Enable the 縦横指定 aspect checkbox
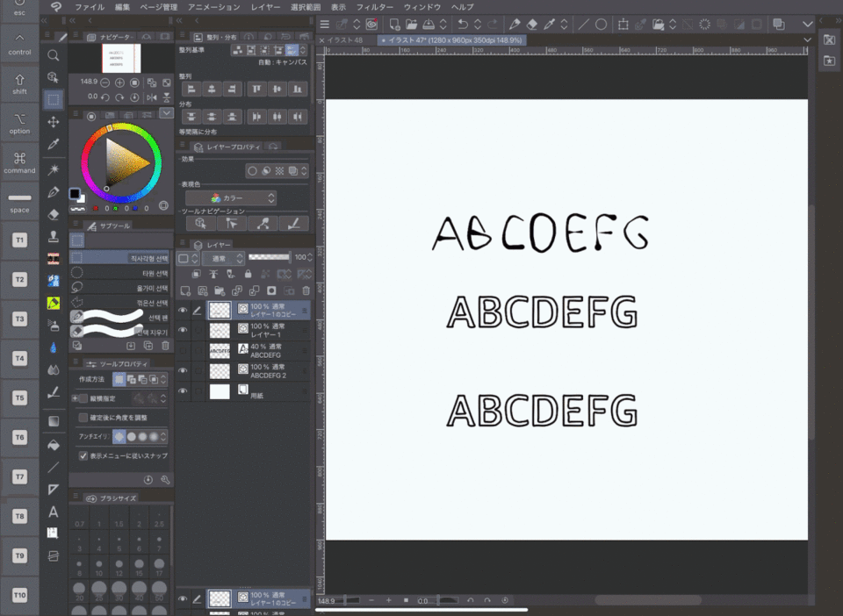Screen dimensions: 843x616 tap(83, 398)
